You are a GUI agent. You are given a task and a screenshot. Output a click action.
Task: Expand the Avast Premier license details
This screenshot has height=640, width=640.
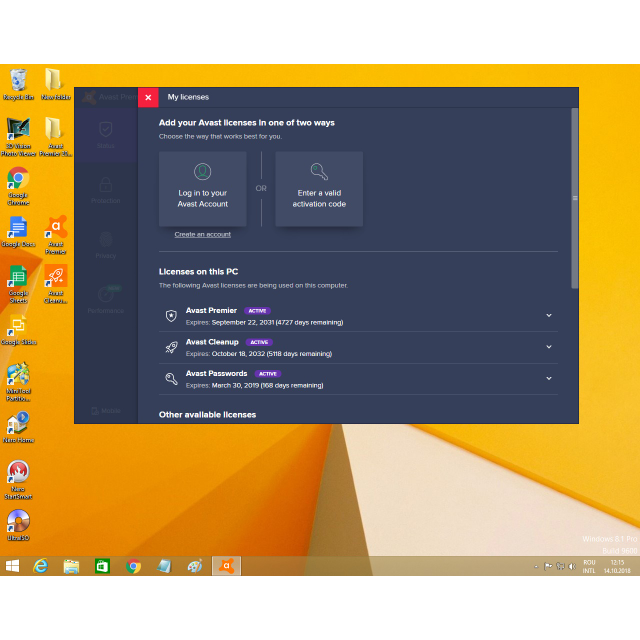tap(549, 316)
